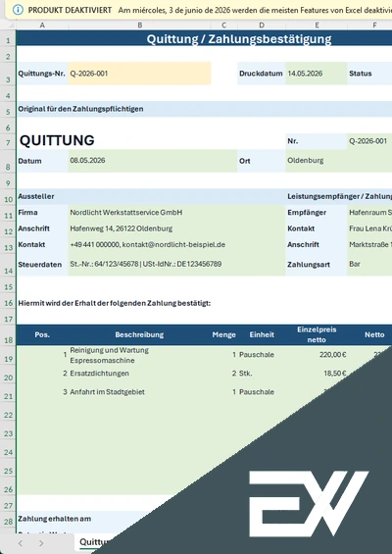The height and width of the screenshot is (554, 392).
Task: Click the 'Kontakt' label in column E
Action: pyautogui.click(x=317, y=228)
